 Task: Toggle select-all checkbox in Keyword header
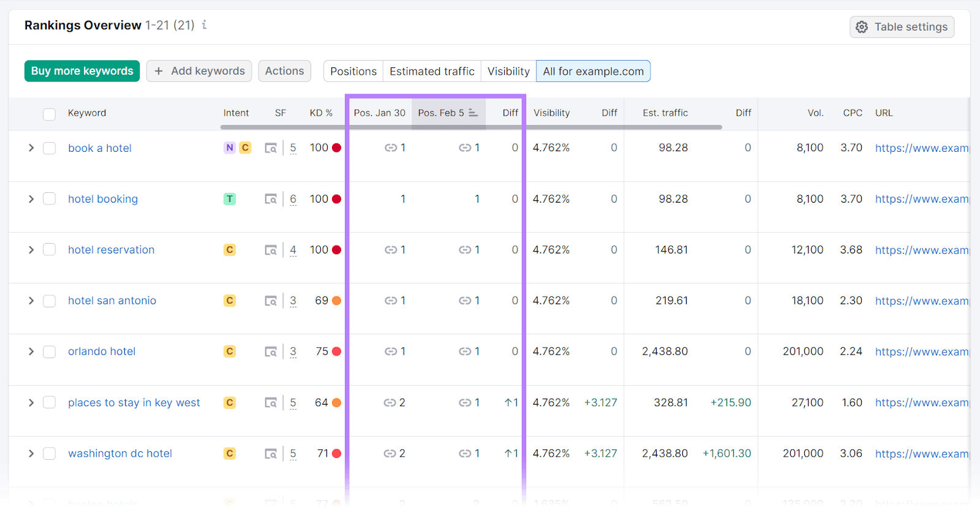pos(50,114)
